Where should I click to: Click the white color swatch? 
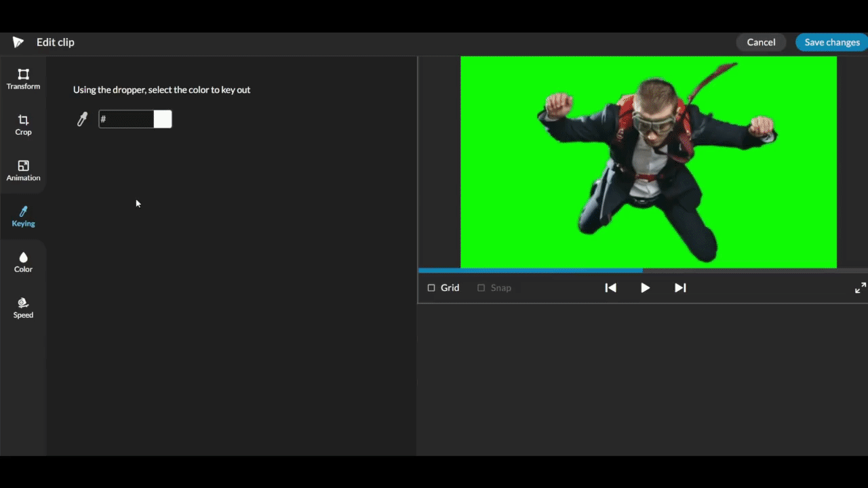point(163,119)
